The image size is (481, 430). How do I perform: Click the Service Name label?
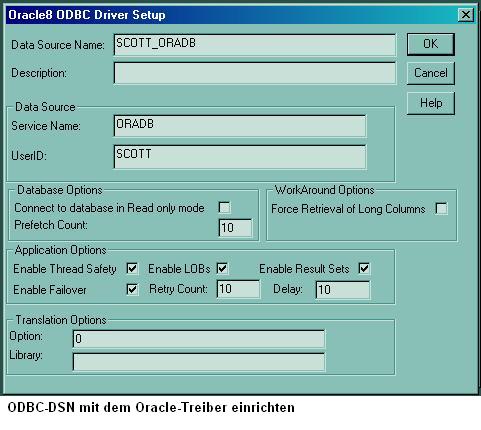pos(46,126)
